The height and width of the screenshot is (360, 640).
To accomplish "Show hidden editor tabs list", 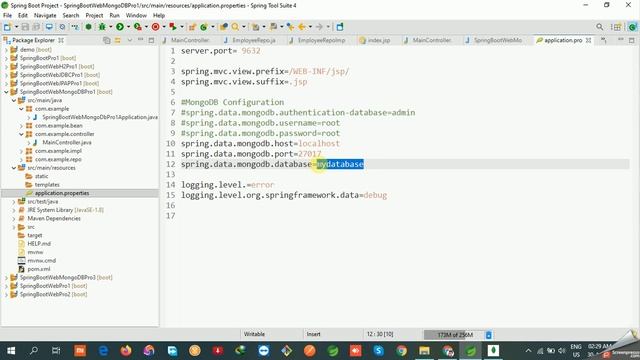I will 604,40.
